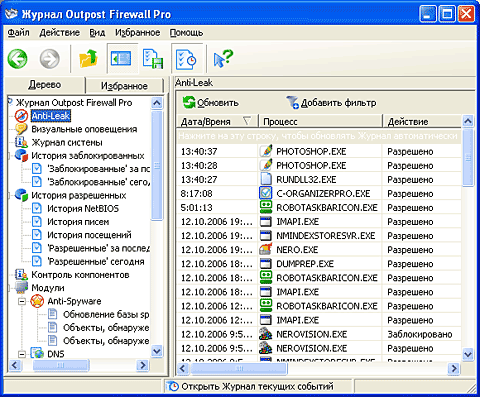
Task: Click the export/save log toolbar icon
Action: [153, 59]
